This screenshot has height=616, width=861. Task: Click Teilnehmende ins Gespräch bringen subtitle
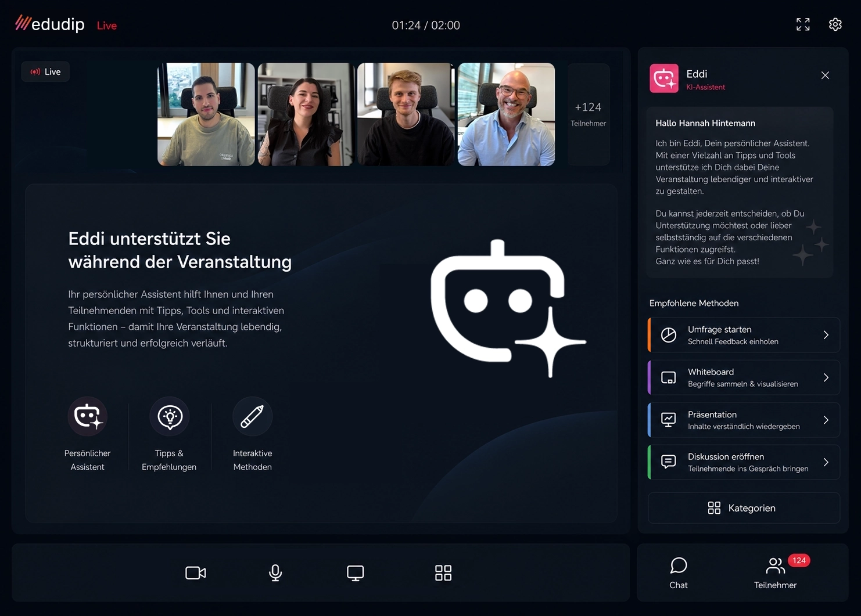[x=748, y=469]
